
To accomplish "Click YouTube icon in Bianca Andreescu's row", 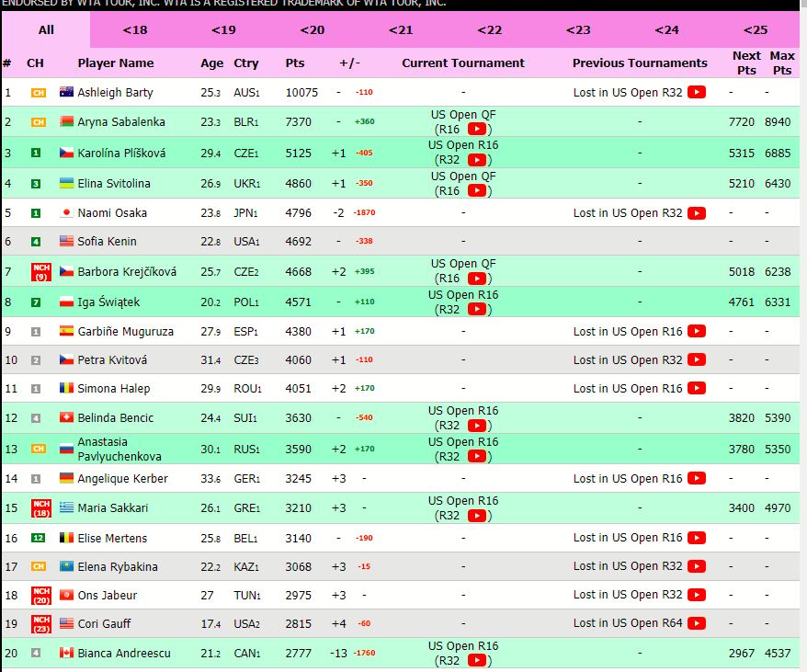I will (477, 660).
